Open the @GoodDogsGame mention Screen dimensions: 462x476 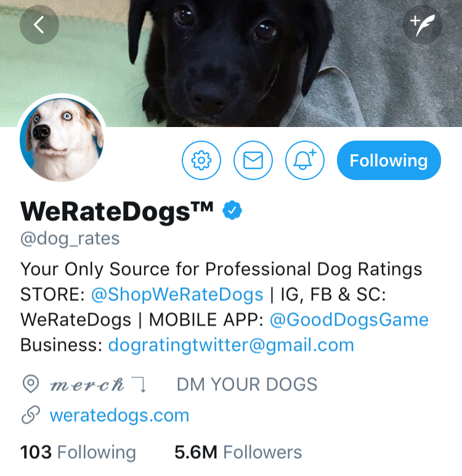[349, 319]
